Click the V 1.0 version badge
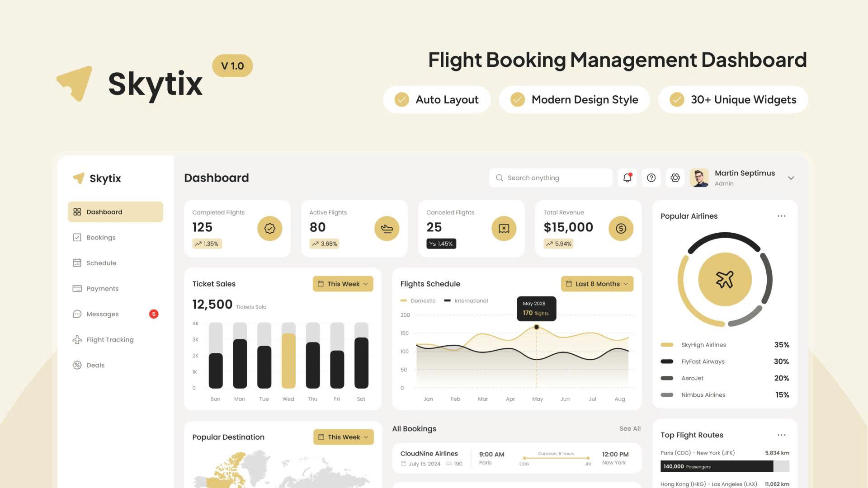This screenshot has height=488, width=868. [232, 66]
